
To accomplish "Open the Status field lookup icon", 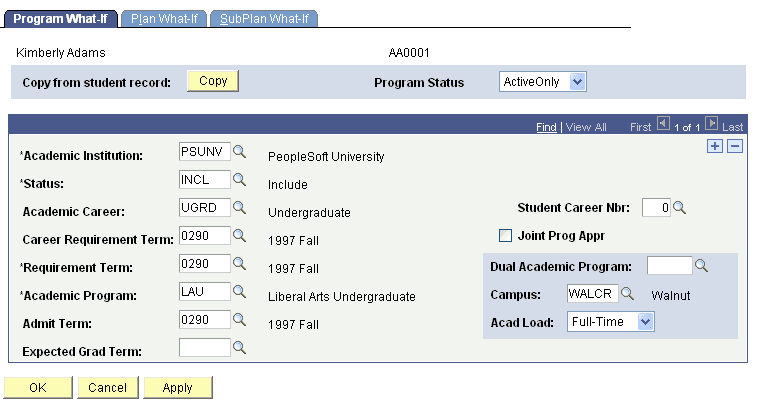I will [240, 181].
